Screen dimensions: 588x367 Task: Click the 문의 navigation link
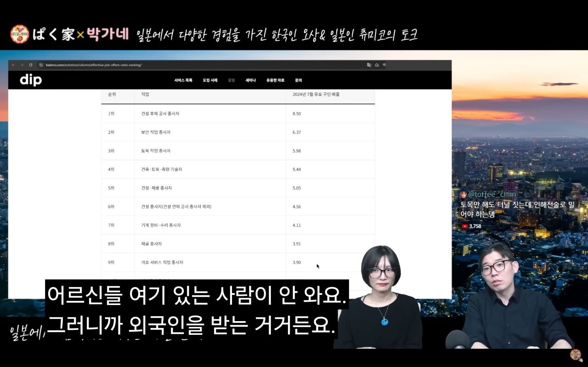(298, 80)
